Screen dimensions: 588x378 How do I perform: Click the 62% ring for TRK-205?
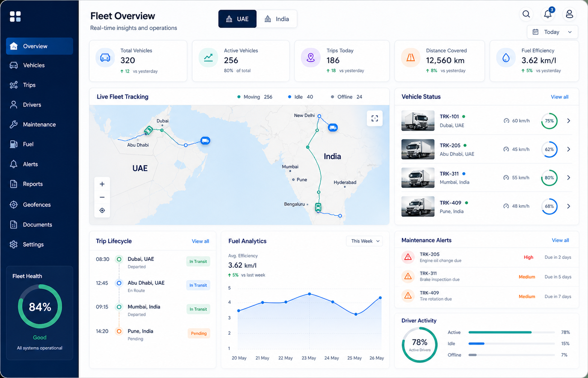(549, 149)
